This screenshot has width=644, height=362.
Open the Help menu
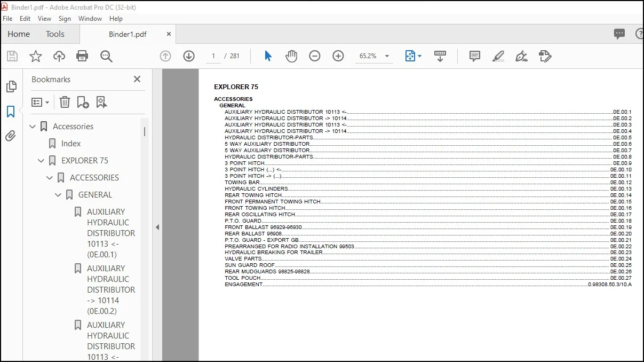click(116, 18)
